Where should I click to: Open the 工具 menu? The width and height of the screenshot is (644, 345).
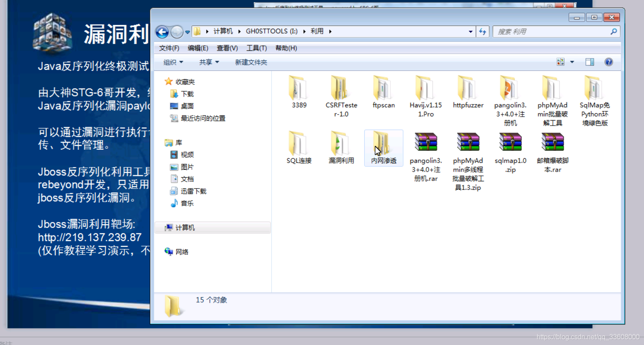pos(256,48)
